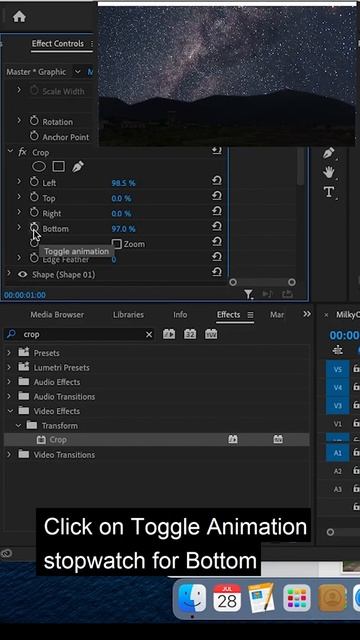
Task: Click the Bottom value 97.0 %
Action: 123,229
